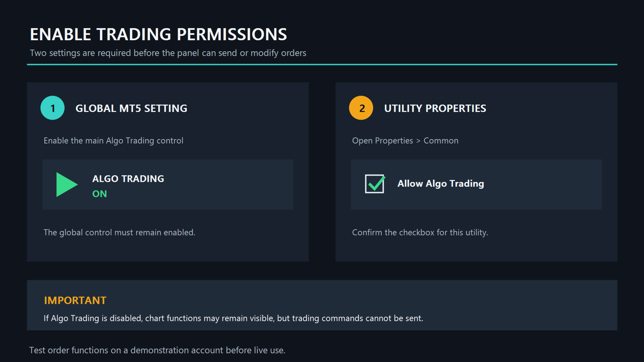644x362 pixels.
Task: Toggle the green ON status text
Action: [x=100, y=194]
